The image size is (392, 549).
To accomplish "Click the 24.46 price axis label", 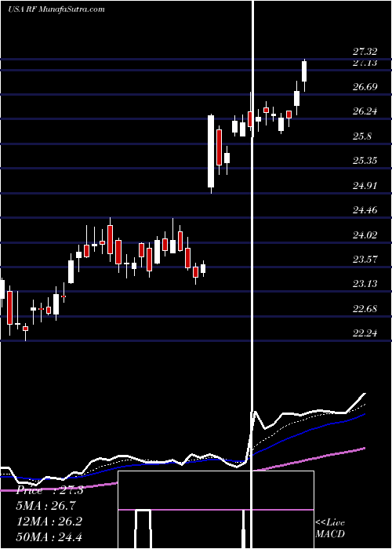I will coord(365,210).
